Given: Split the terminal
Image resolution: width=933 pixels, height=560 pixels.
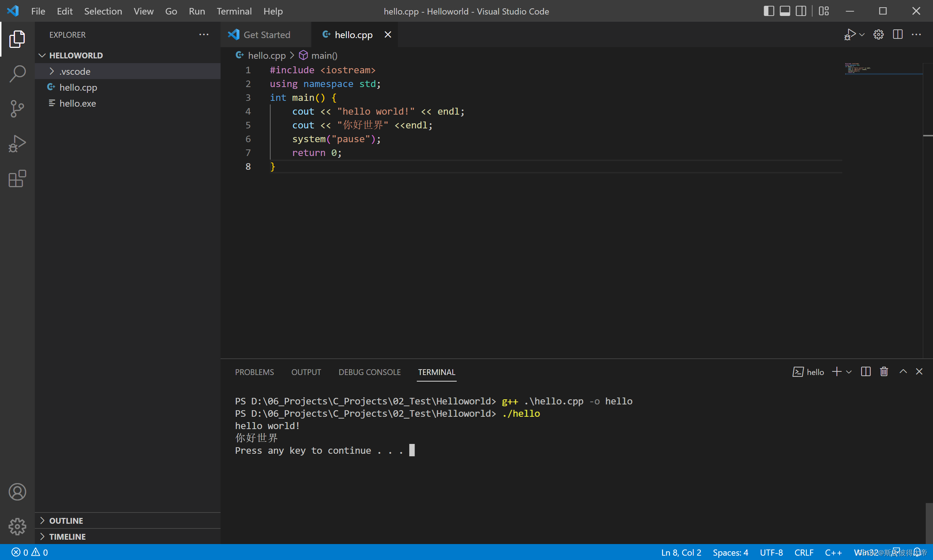Looking at the screenshot, I should [x=866, y=372].
